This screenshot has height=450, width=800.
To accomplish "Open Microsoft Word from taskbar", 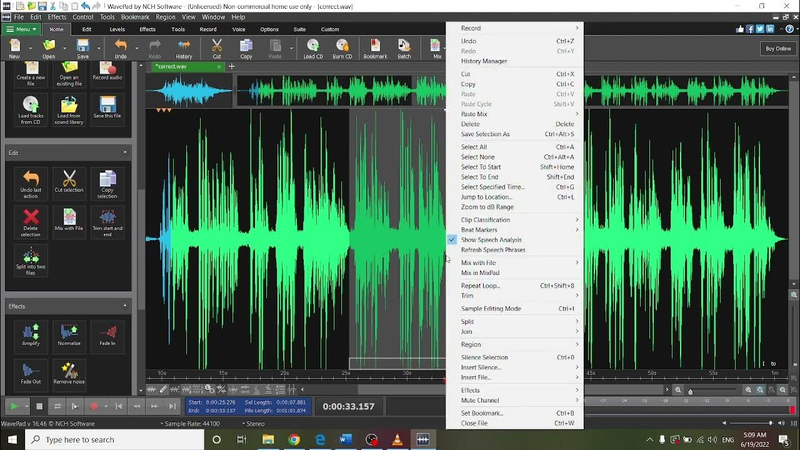I will [345, 439].
